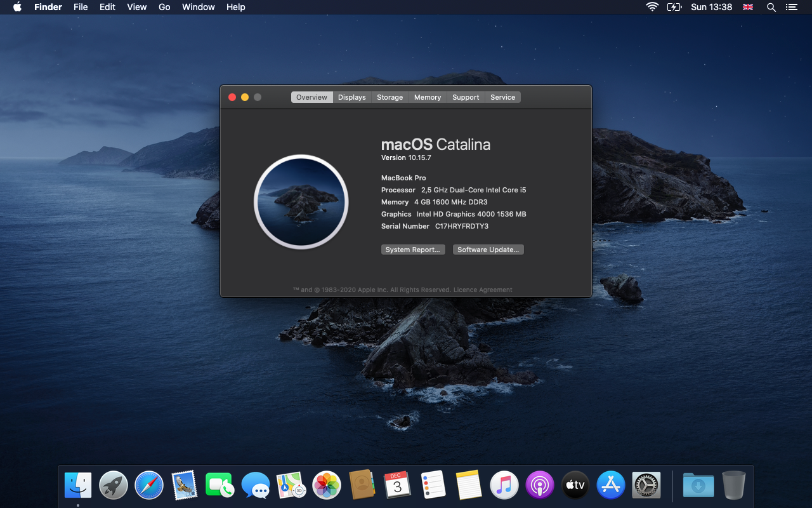
Task: Open Podcasts app from the Dock
Action: [540, 486]
